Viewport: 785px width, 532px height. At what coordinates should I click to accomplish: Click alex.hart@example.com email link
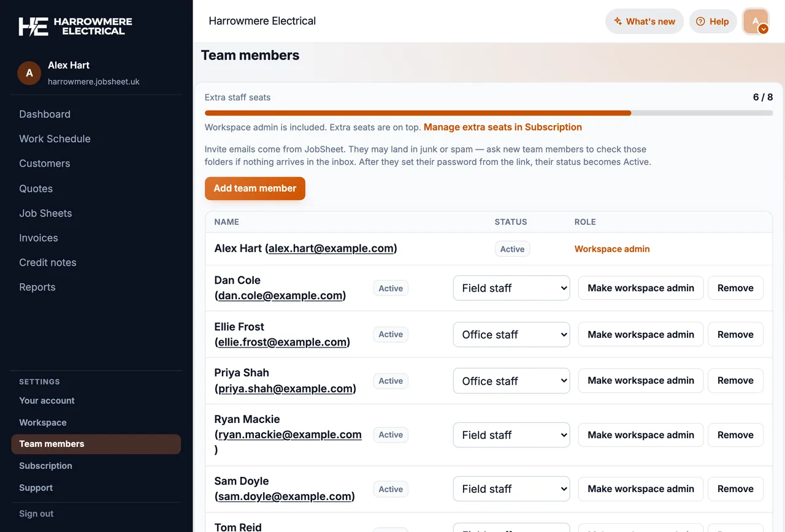(331, 248)
